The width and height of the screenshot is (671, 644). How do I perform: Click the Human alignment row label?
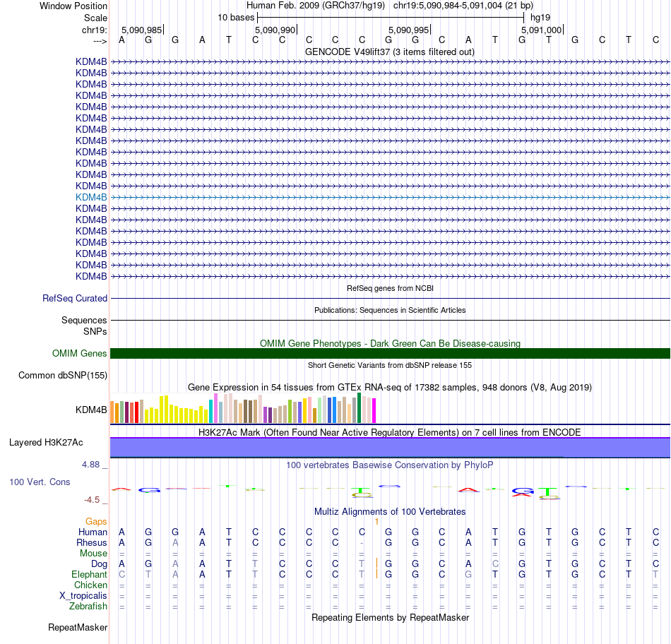pos(93,532)
